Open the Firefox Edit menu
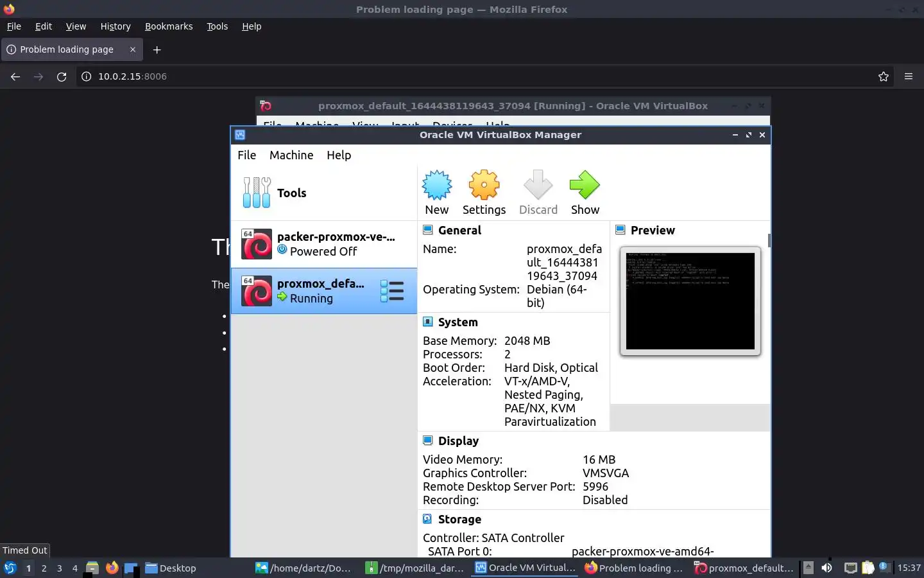This screenshot has width=924, height=578. [44, 26]
